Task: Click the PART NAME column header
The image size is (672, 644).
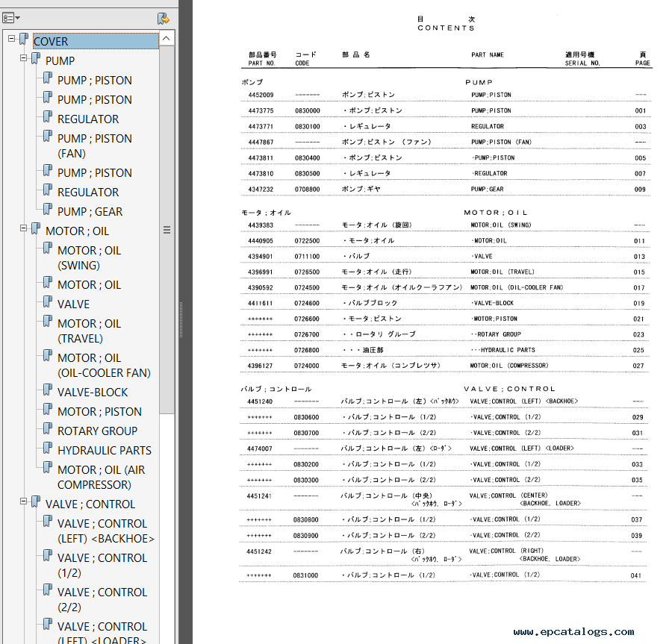Action: pos(488,55)
